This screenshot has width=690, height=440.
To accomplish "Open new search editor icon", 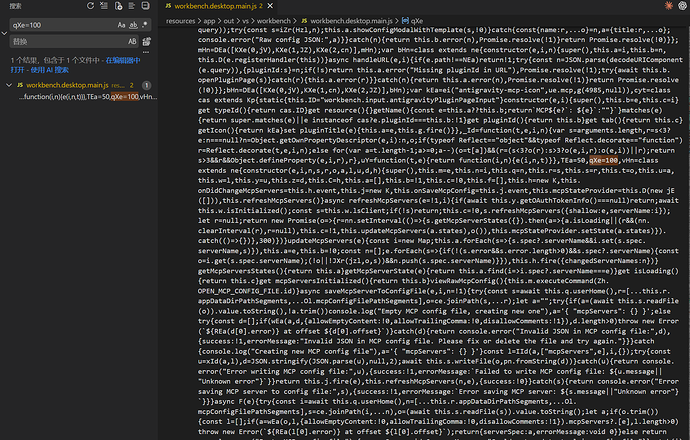I will tap(118, 6).
